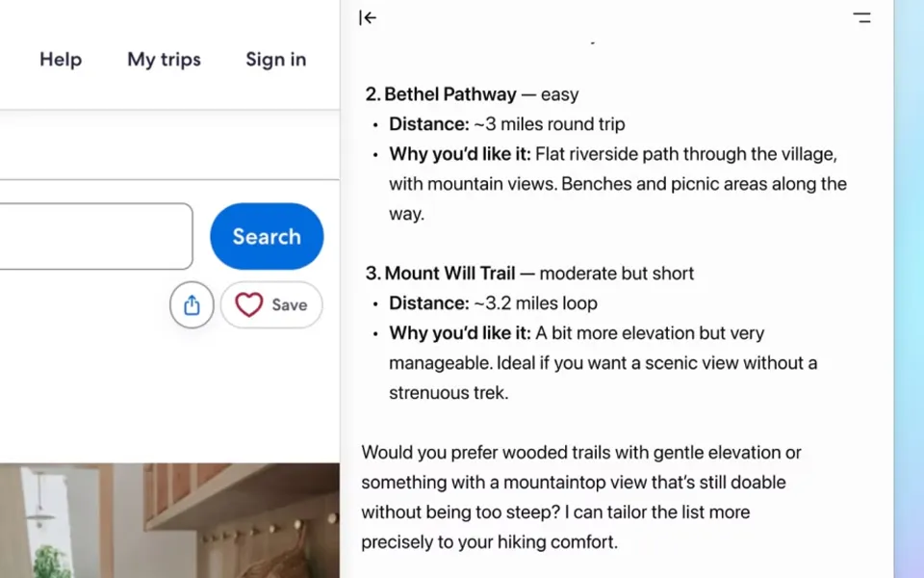Image resolution: width=924 pixels, height=578 pixels.
Task: Open the Help menu item
Action: click(61, 60)
